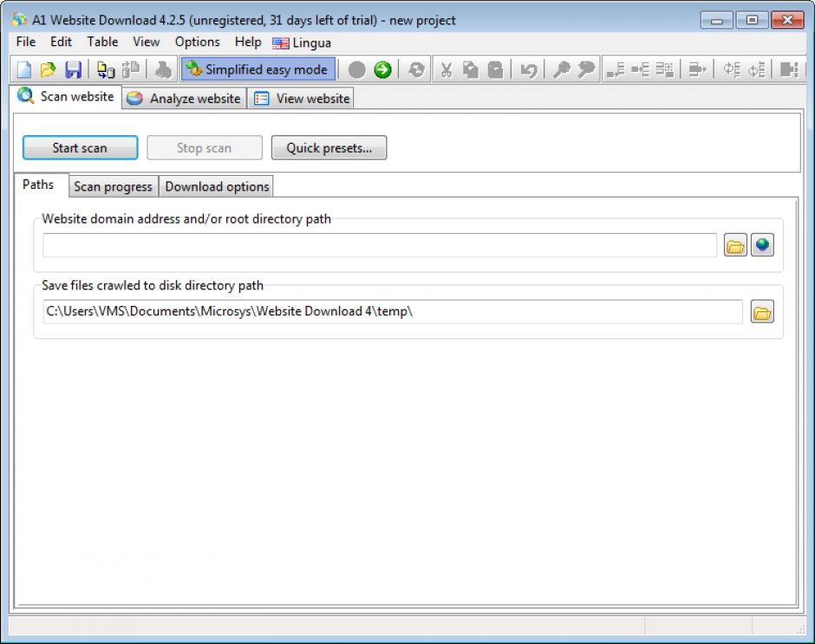The height and width of the screenshot is (644, 815).
Task: Click the Undo arrow icon
Action: click(x=529, y=69)
